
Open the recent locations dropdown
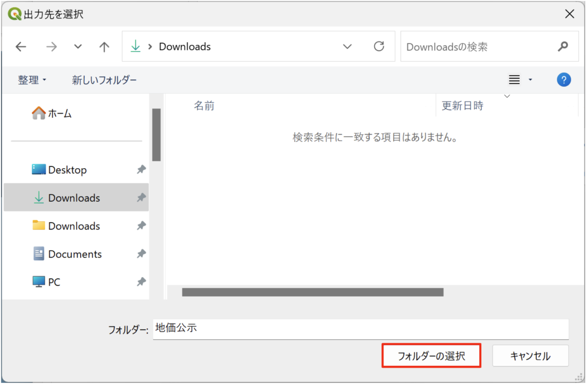[78, 47]
